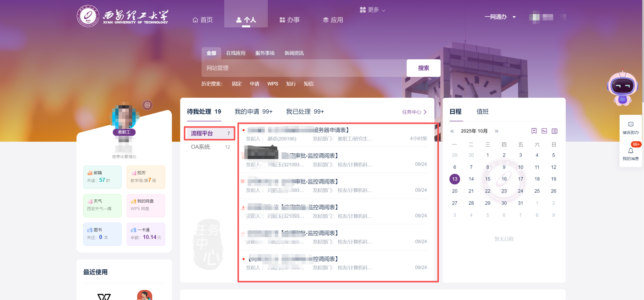Screen dimensions: 644x300
Task: Select 办事 in the top navigation
Action: (290, 20)
